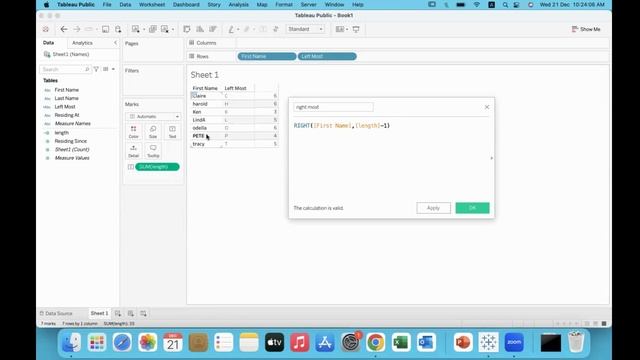Switch to the Analytics tab
The image size is (640, 360).
[x=82, y=43]
